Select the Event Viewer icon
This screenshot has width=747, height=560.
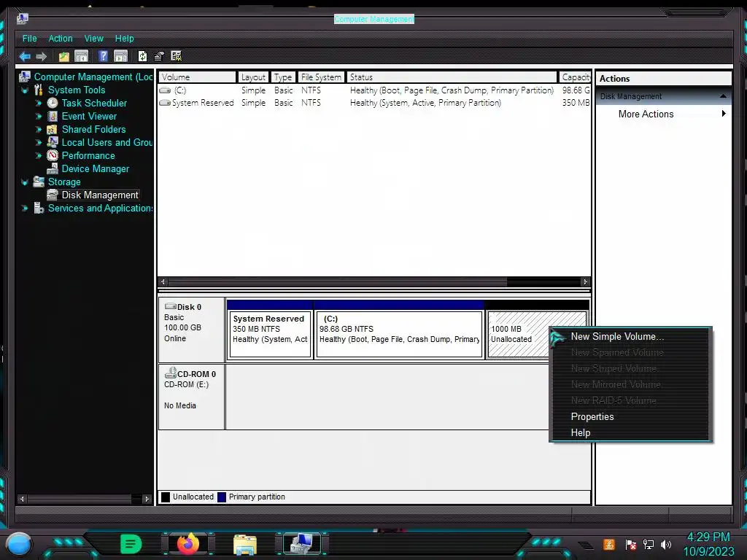coord(53,116)
